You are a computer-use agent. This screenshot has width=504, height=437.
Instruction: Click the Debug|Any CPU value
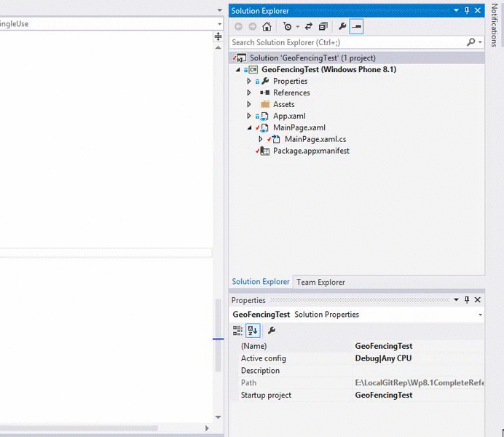point(383,358)
